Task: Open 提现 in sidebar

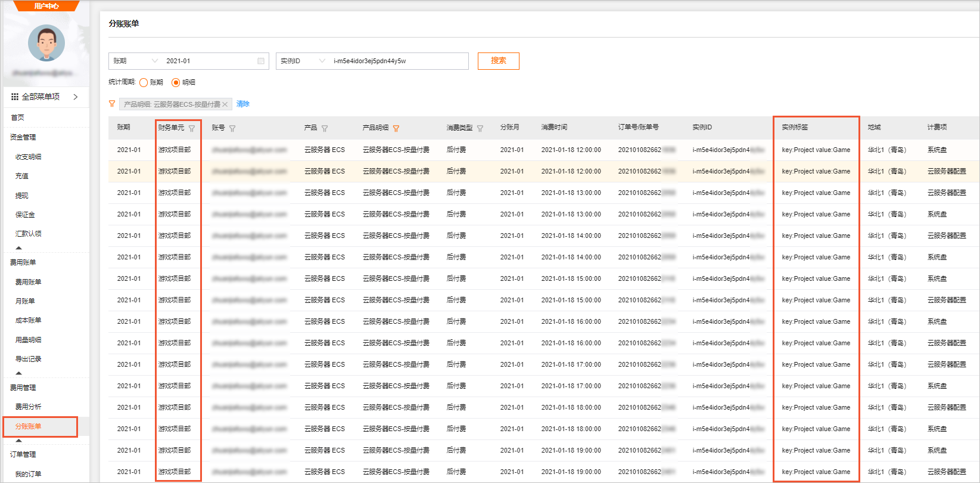Action: click(21, 196)
